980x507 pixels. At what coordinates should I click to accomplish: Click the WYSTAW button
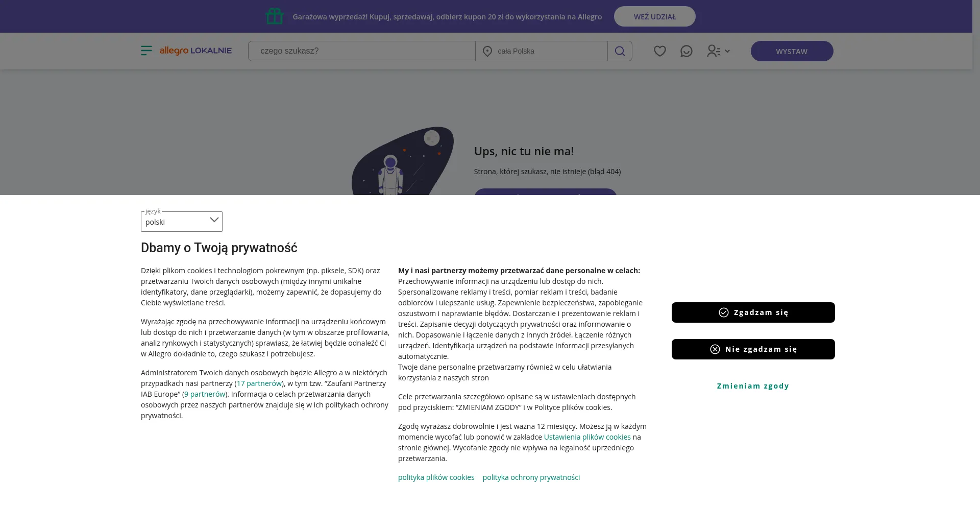pos(792,51)
